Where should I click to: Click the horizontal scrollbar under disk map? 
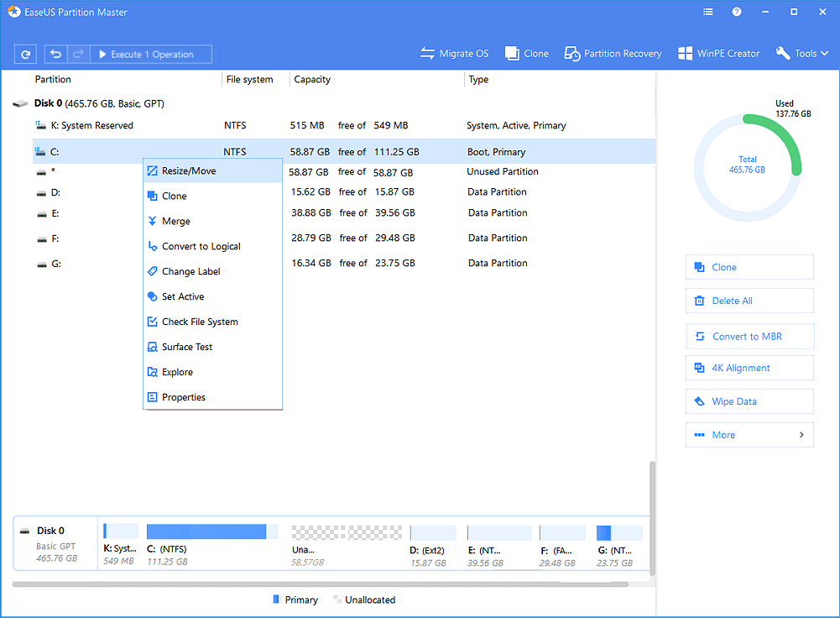[x=321, y=584]
